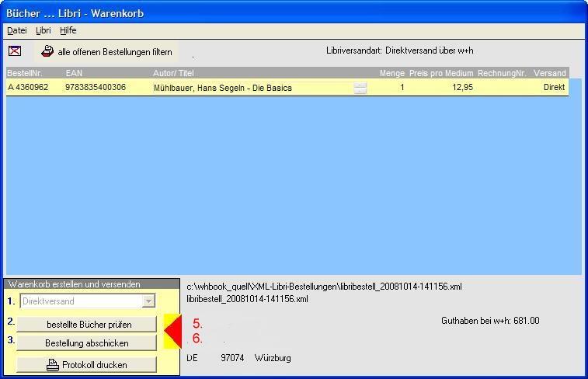
Task: Click the Protokoll drucken button
Action: click(x=87, y=365)
